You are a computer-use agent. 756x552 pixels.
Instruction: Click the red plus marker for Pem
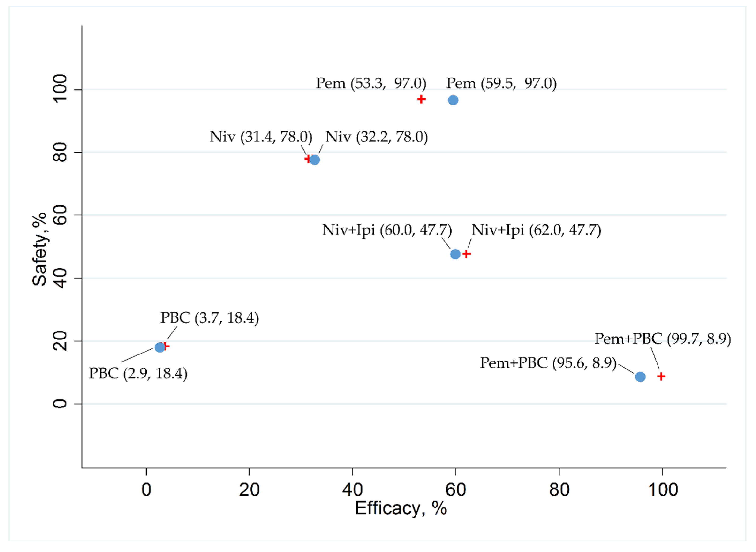click(x=422, y=99)
